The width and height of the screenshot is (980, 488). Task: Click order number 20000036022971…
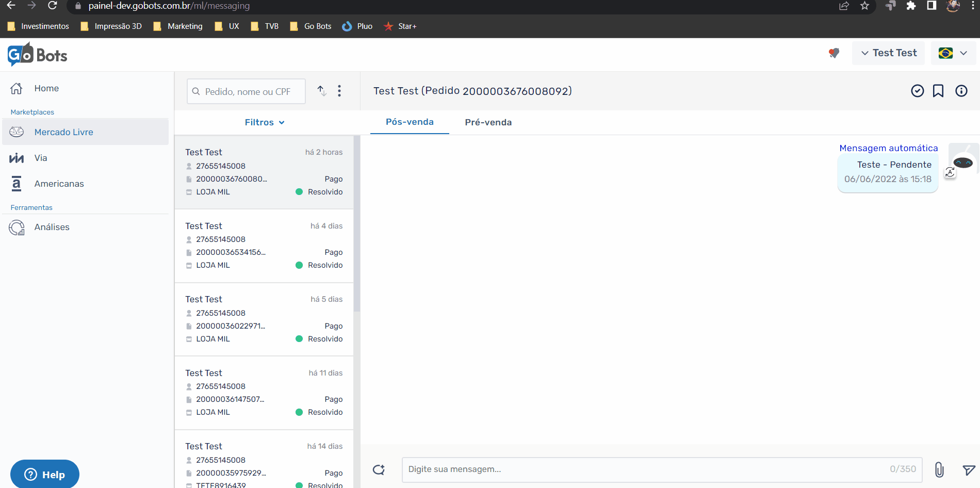[231, 326]
